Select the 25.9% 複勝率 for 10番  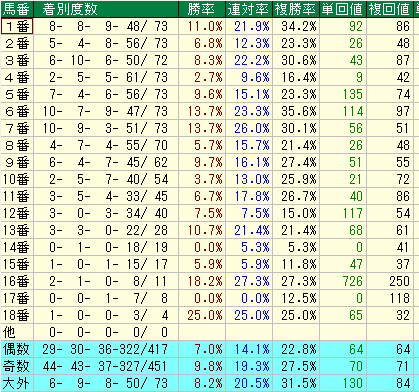(299, 179)
